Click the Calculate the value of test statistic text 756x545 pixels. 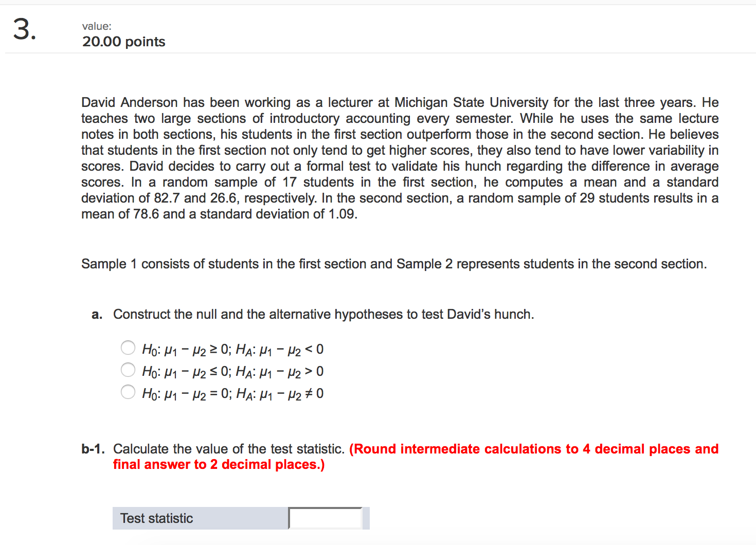coord(229,449)
